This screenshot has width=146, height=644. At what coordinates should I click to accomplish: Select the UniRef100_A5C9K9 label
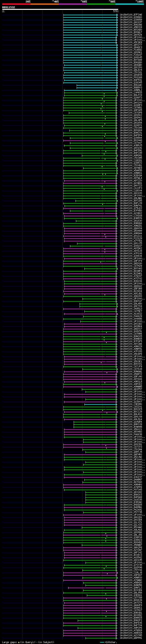coord(131,42)
